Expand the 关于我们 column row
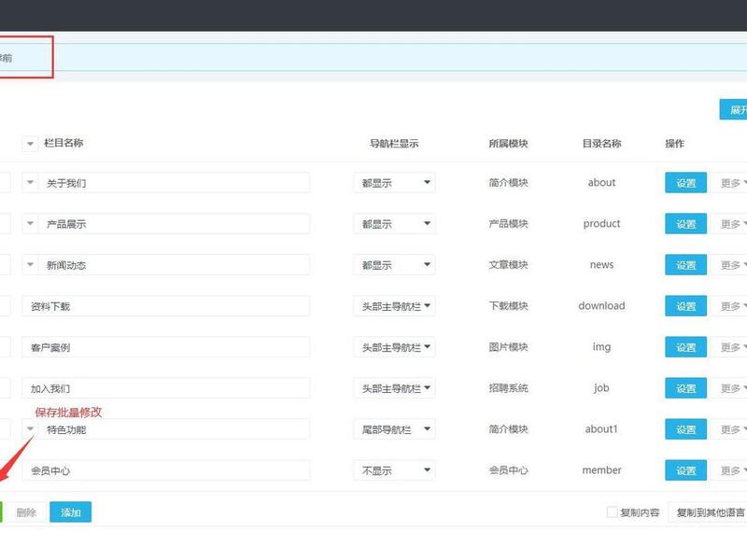747x560 pixels. click(30, 182)
